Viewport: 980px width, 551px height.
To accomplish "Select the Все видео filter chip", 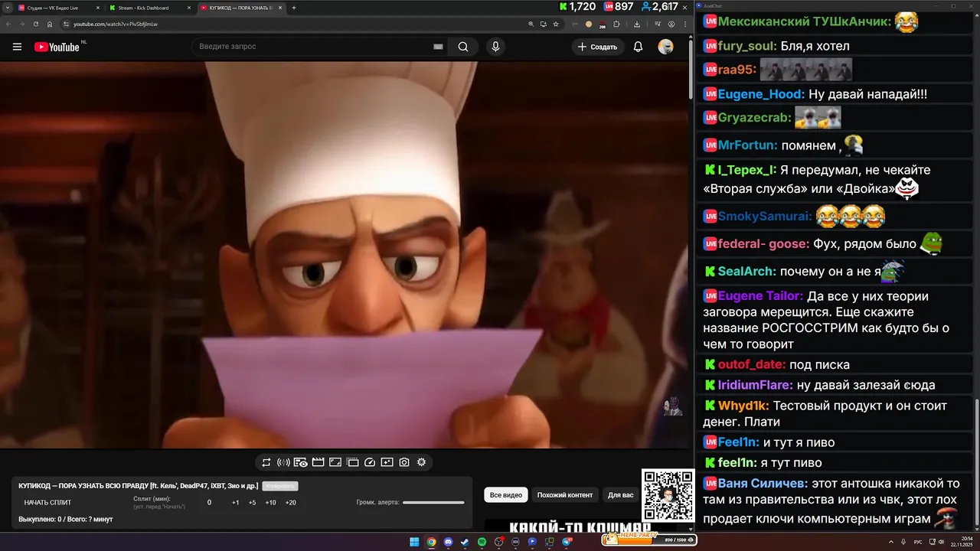I will point(506,495).
